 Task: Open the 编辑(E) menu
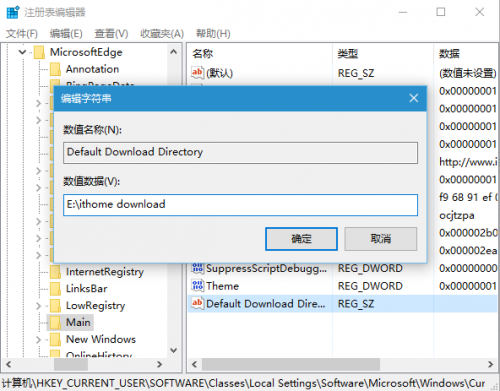point(66,34)
